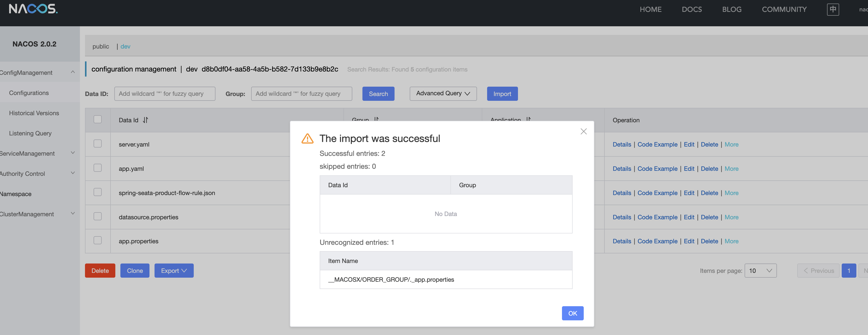Screen dimensions: 868x335
Task: Edit the app.yaml configuration
Action: click(x=689, y=169)
